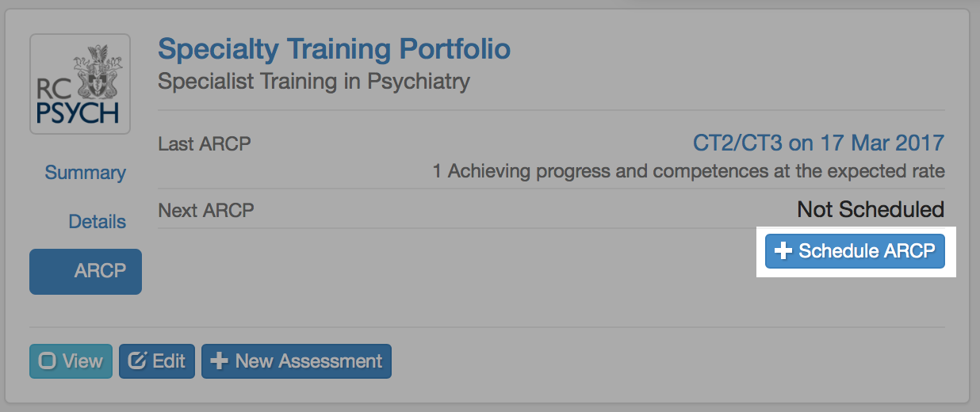Image resolution: width=980 pixels, height=412 pixels.
Task: Click the square icon on the View button
Action: pos(48,361)
